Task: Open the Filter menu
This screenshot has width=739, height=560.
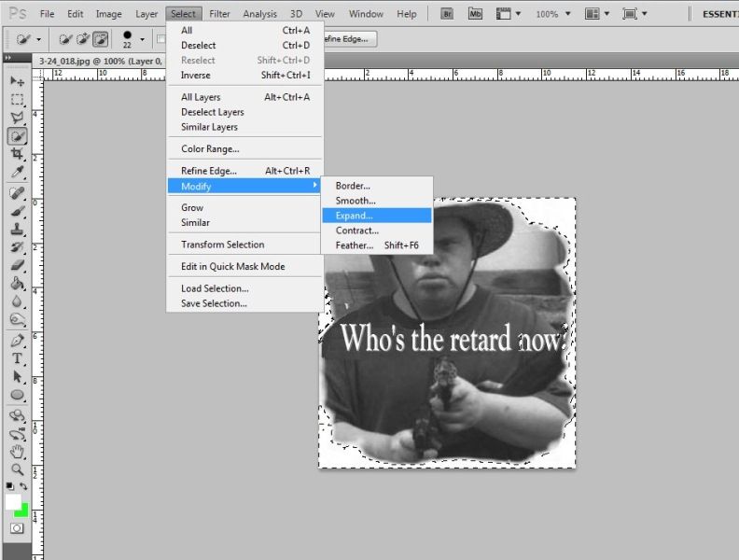Action: tap(219, 14)
